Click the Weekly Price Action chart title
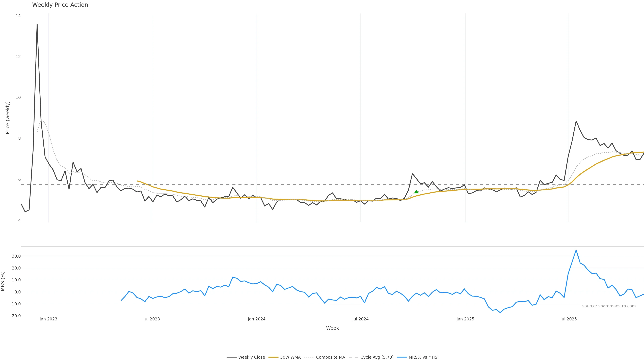644x362 pixels. point(60,5)
